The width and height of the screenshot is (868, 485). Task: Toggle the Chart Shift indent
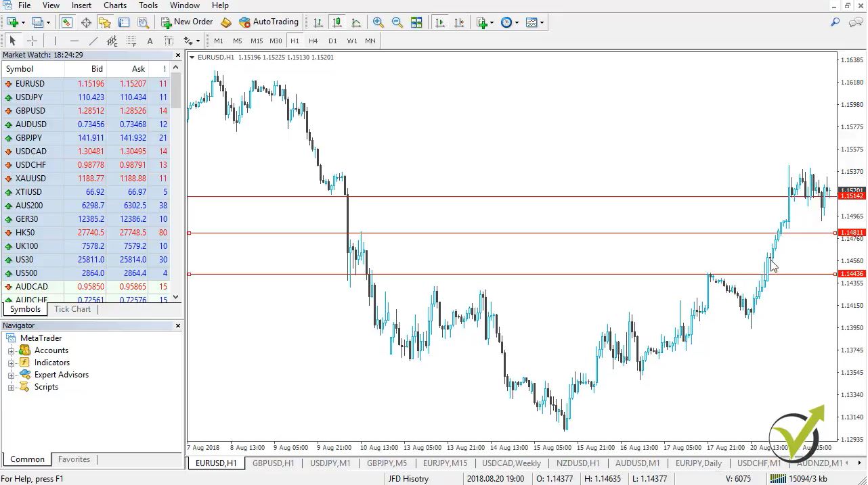click(x=460, y=22)
